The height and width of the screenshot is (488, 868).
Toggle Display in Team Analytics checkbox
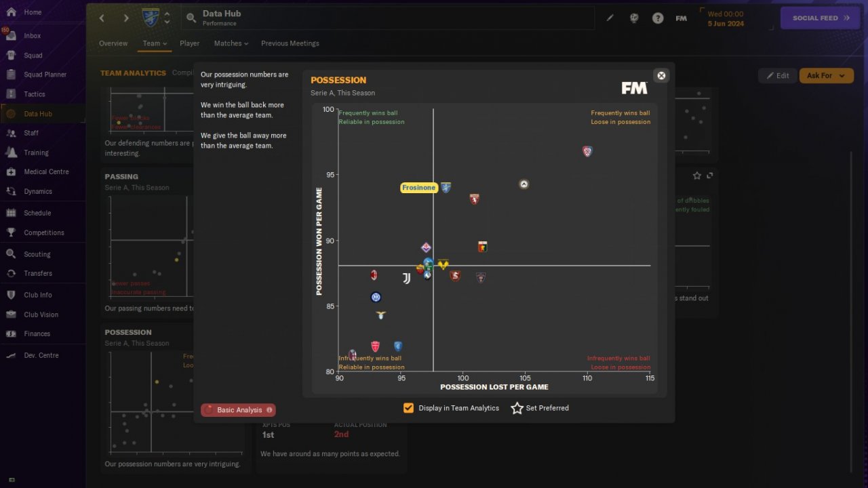408,408
